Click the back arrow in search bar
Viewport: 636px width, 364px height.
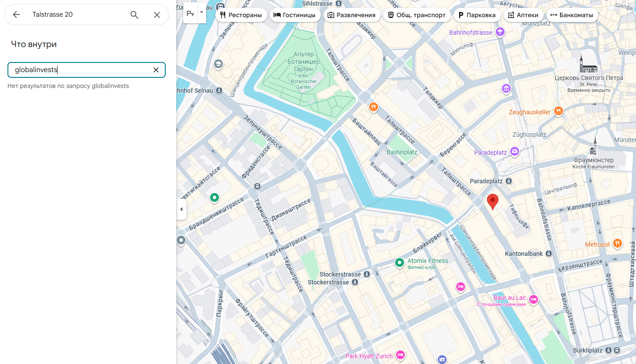tap(16, 15)
